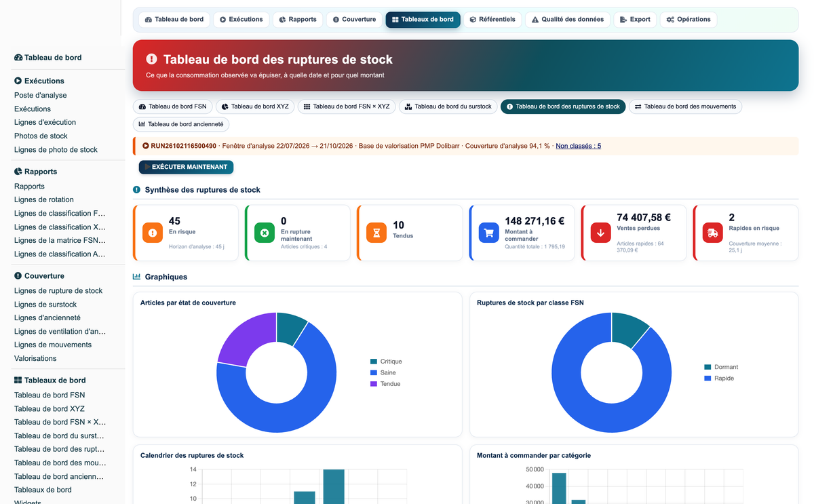
Task: Follow the Non classés : 5 link
Action: pyautogui.click(x=578, y=146)
